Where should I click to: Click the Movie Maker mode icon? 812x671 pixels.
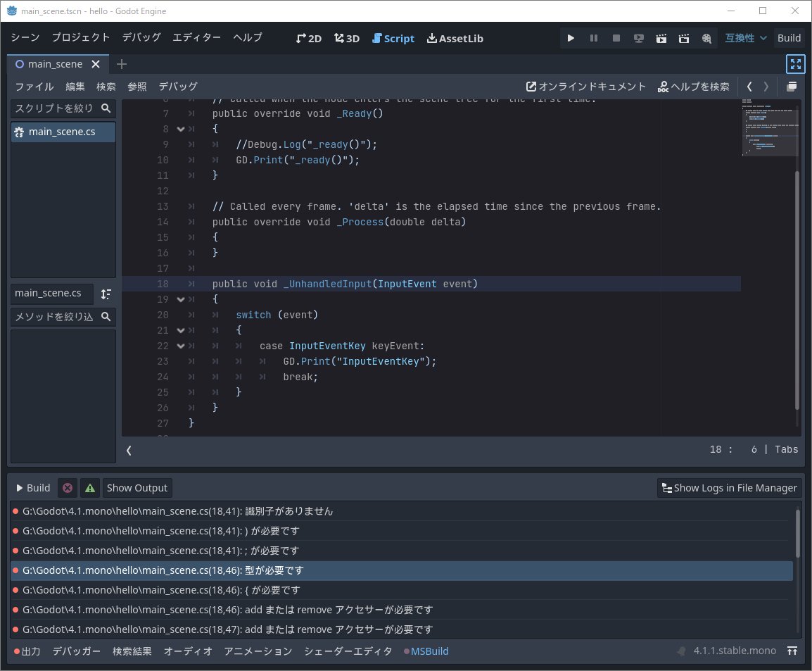706,38
